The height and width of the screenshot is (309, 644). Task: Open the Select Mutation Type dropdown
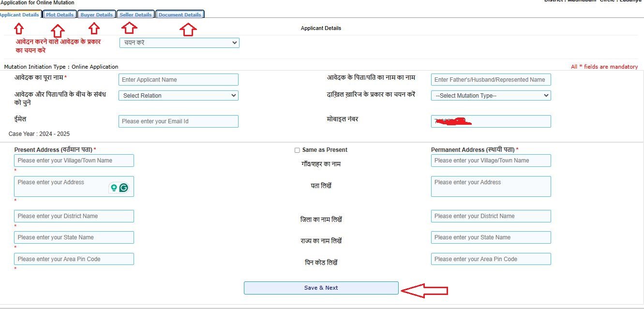491,96
